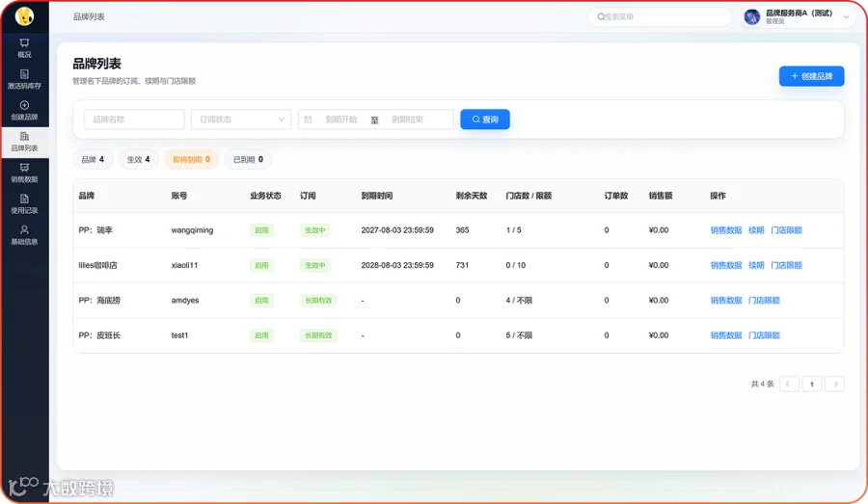This screenshot has height=504, width=868.
Task: Open 销售数据 for PP: 皮班长
Action: point(725,335)
